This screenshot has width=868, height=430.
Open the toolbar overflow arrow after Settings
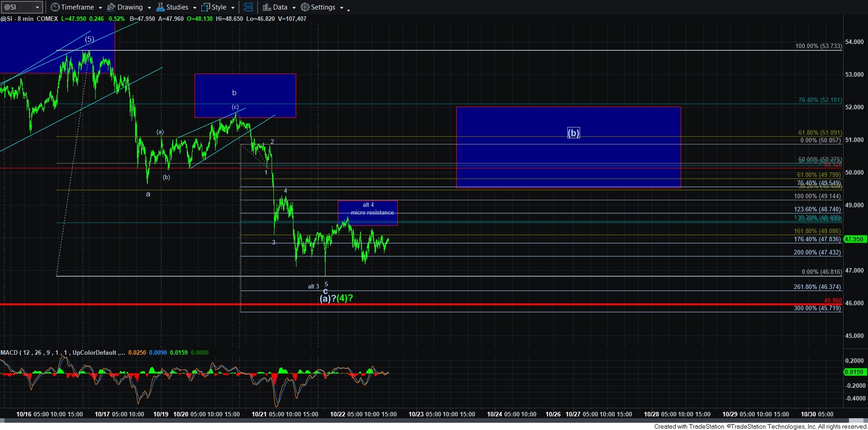pos(348,9)
